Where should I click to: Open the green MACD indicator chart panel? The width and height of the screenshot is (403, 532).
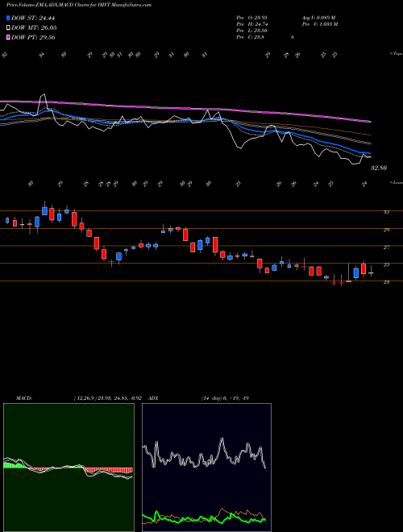pyautogui.click(x=69, y=468)
